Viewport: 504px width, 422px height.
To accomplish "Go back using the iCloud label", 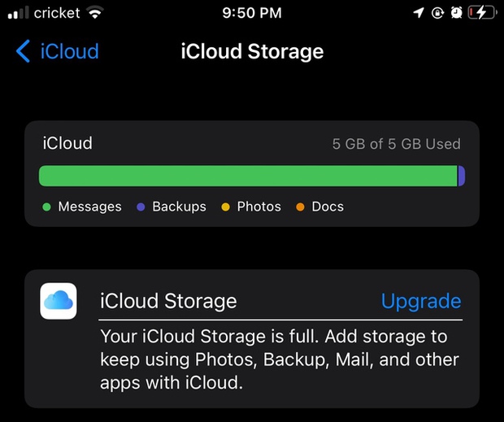I will pyautogui.click(x=69, y=52).
